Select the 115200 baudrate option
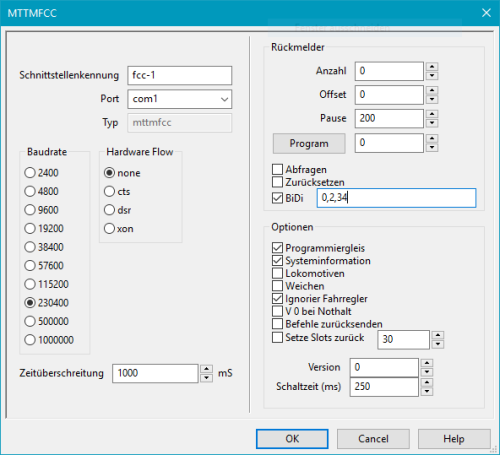The image size is (500, 455). click(46, 284)
